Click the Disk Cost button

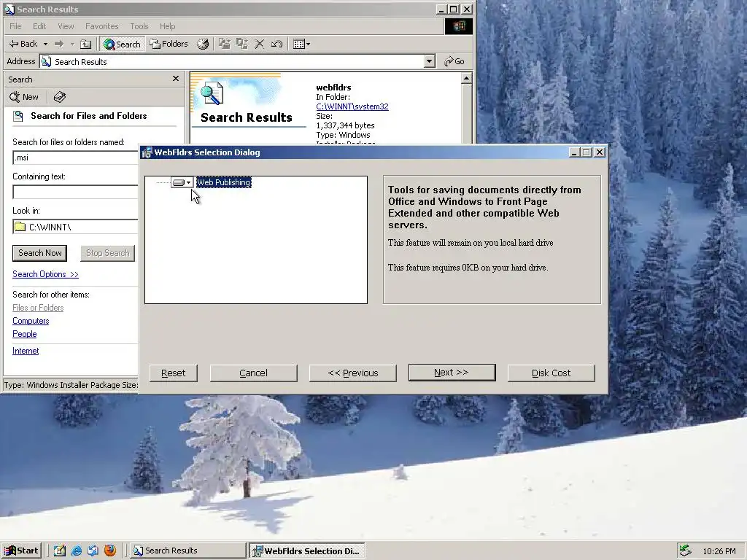click(551, 373)
